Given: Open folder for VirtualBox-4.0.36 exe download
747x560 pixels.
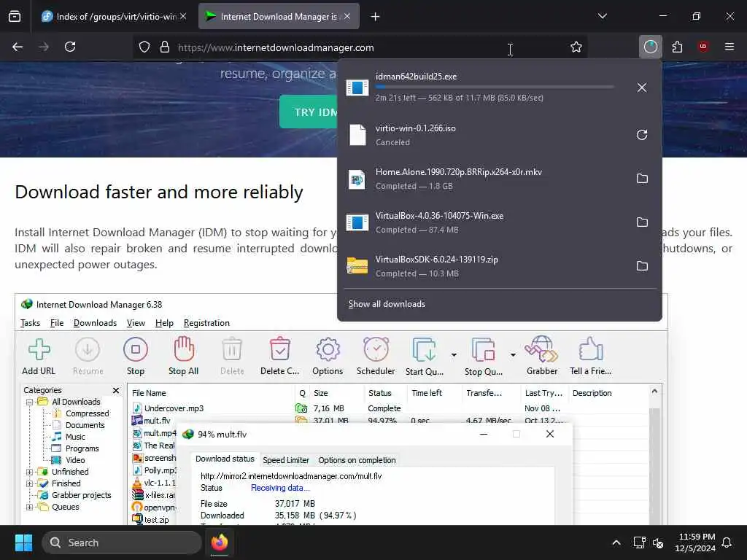Looking at the screenshot, I should coord(642,222).
